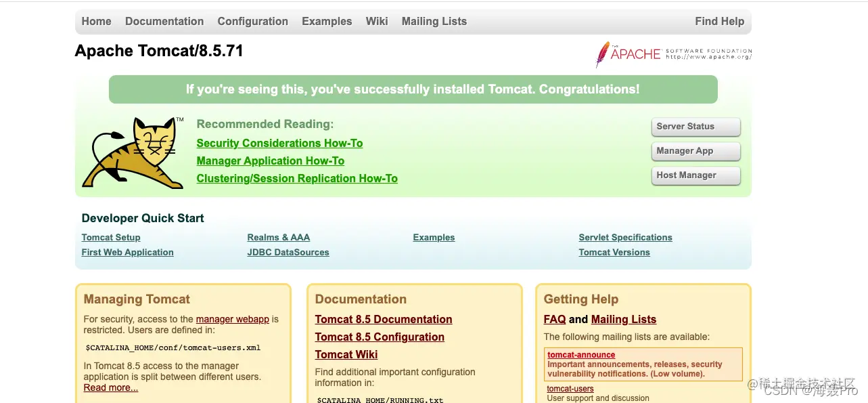Open the Tomcat Setup link
The width and height of the screenshot is (868, 403).
coord(111,238)
